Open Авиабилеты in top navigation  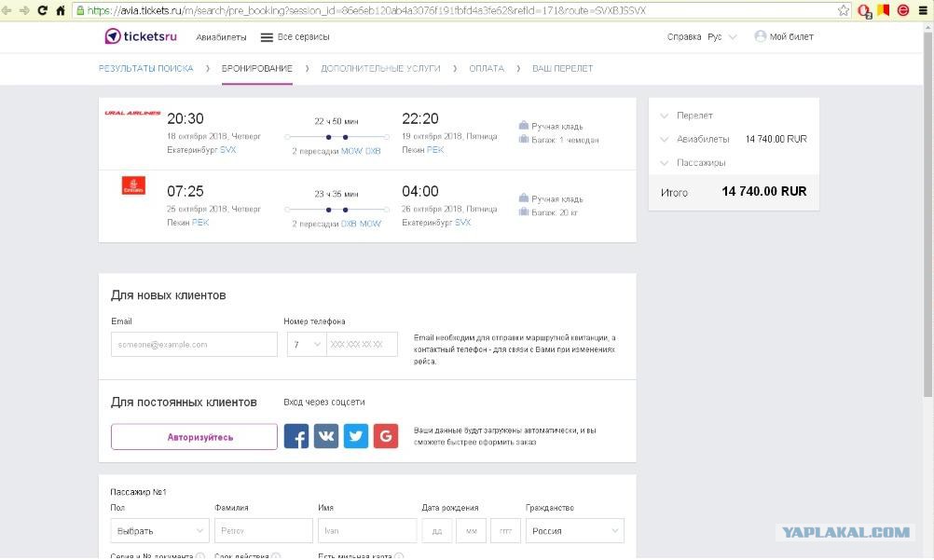point(221,37)
